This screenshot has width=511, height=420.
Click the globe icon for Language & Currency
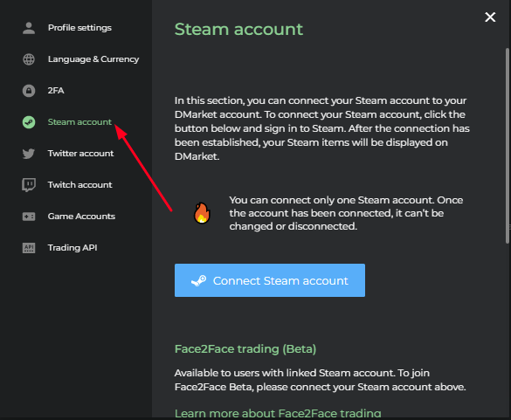coord(29,59)
